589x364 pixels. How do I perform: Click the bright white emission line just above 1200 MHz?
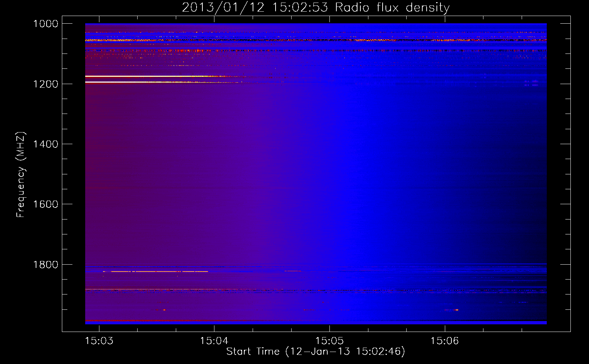pos(146,82)
